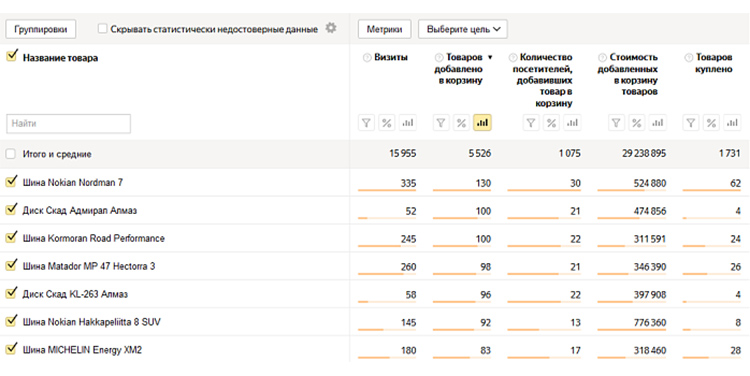Image resolution: width=750 pixels, height=376 pixels.
Task: Select product name Диск Скад Адмирал Алмаз
Action: [x=79, y=211]
